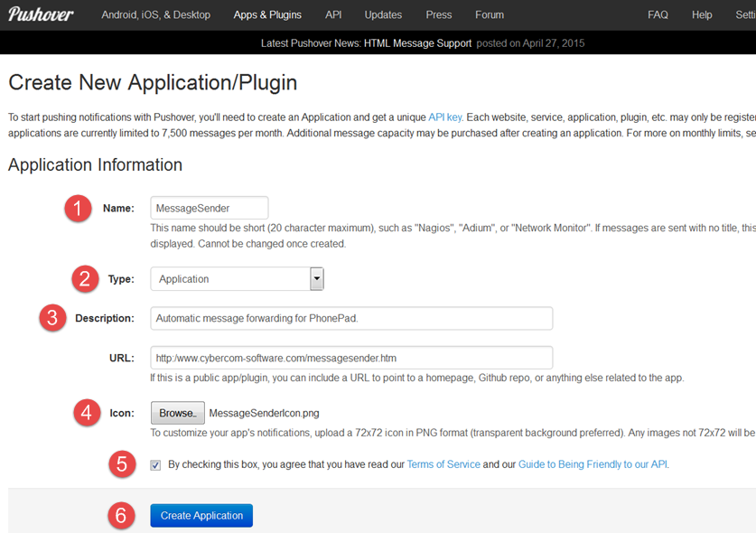Image resolution: width=756 pixels, height=533 pixels.
Task: Expand the Type dropdown arrow
Action: point(317,279)
